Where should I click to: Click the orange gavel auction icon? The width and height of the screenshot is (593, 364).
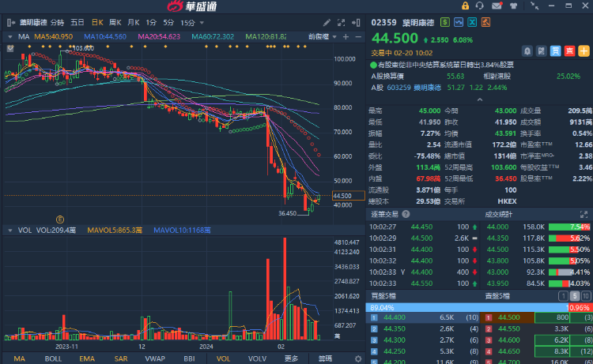(x=485, y=22)
